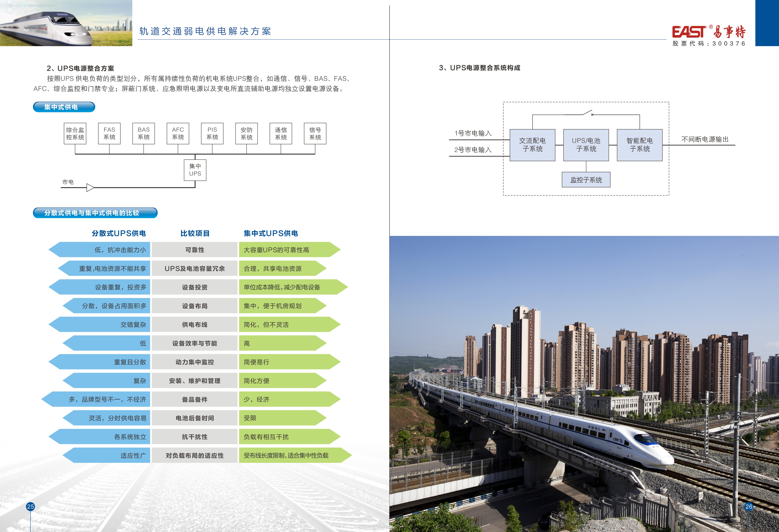
Task: Click the high-speed train header thumbnail
Action: tap(66, 23)
